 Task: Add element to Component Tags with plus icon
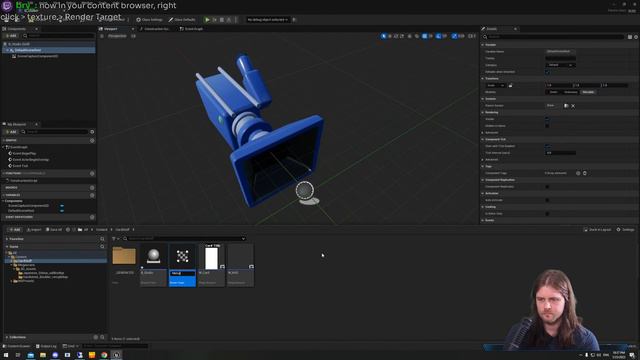[x=578, y=173]
